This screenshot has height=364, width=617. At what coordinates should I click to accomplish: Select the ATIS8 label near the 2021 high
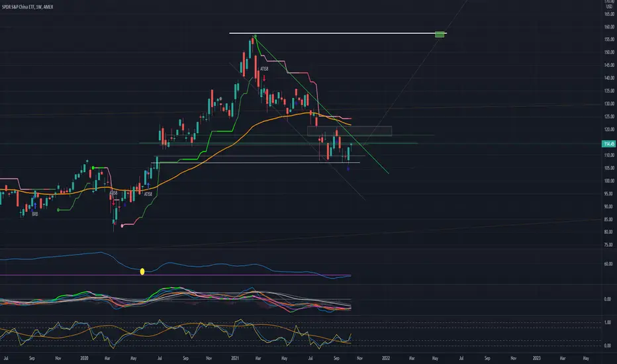(x=264, y=69)
